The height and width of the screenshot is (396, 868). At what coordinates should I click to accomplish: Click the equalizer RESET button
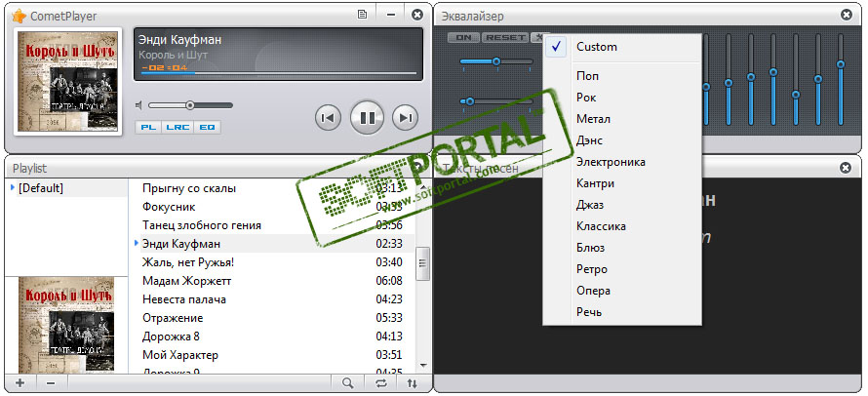coord(505,38)
